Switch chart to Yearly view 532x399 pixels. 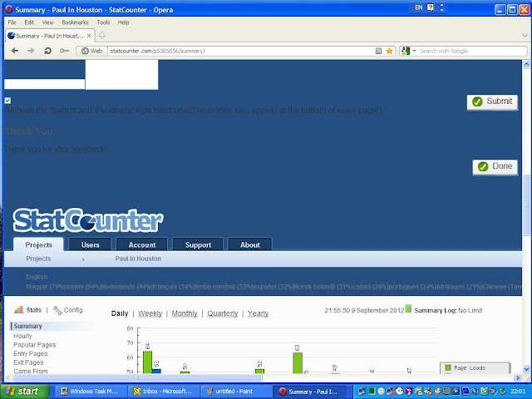(x=258, y=313)
